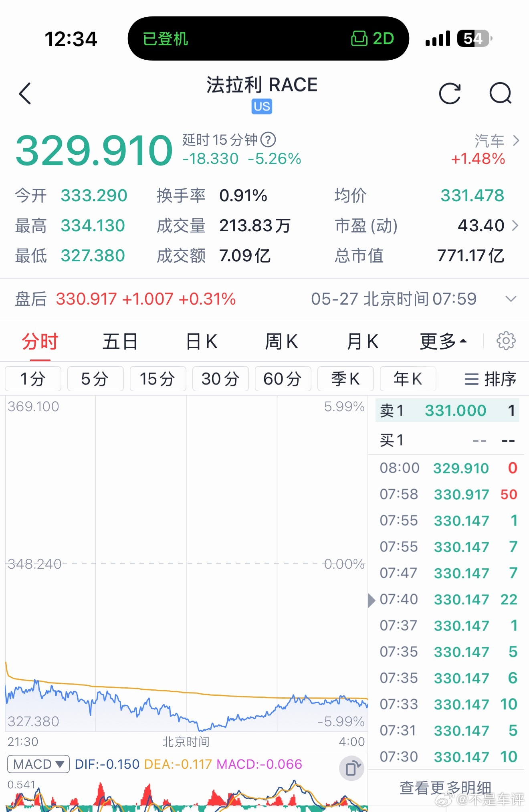Select the 季K interval button

click(x=345, y=379)
